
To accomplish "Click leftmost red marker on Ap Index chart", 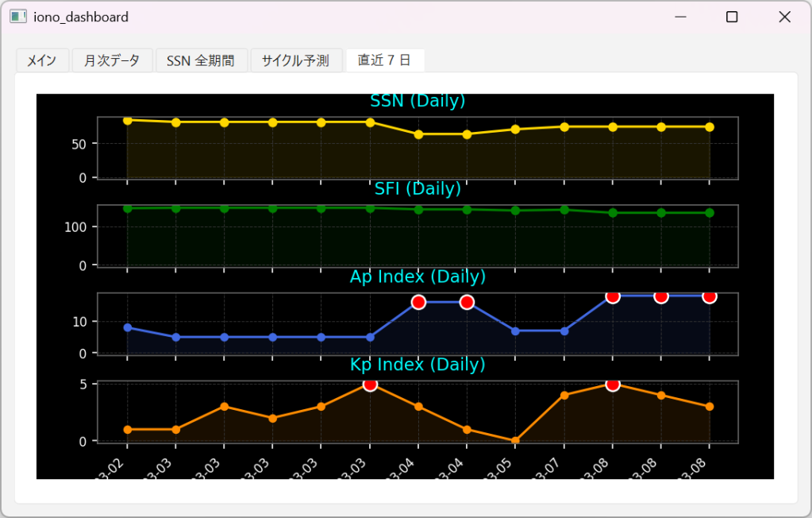I will 418,302.
